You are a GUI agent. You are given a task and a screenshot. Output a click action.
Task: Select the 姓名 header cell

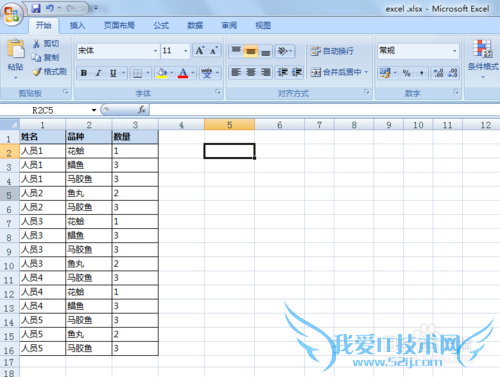43,137
